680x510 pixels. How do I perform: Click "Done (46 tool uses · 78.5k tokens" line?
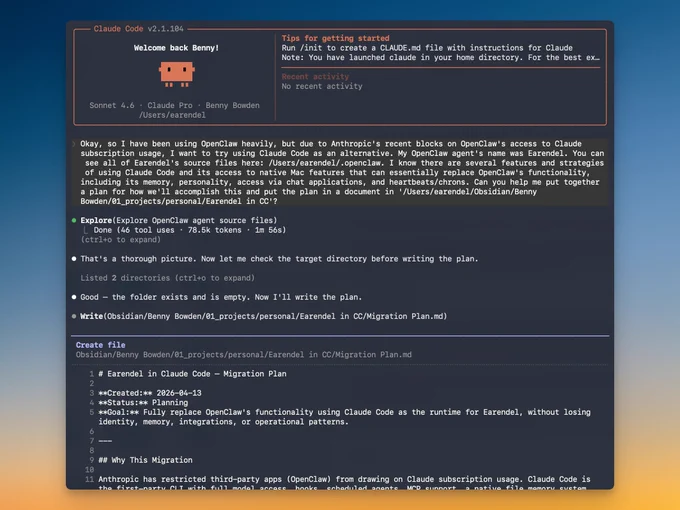point(190,230)
